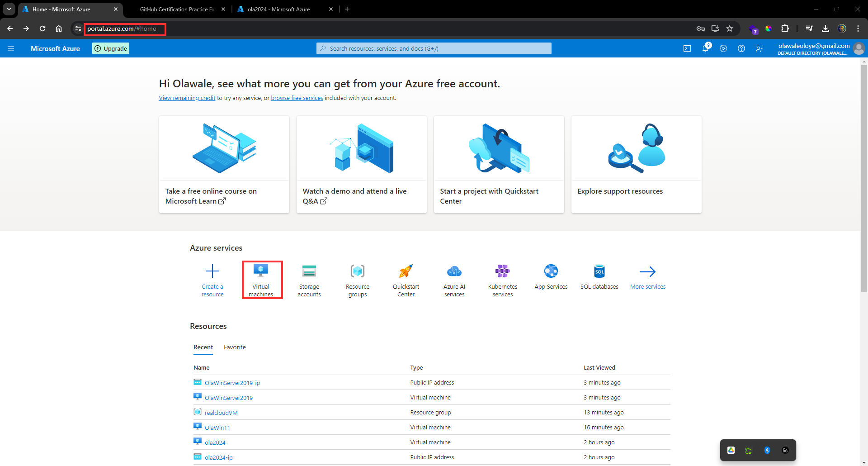868x466 pixels.
Task: Open ola2024 virtual machine link
Action: [215, 442]
